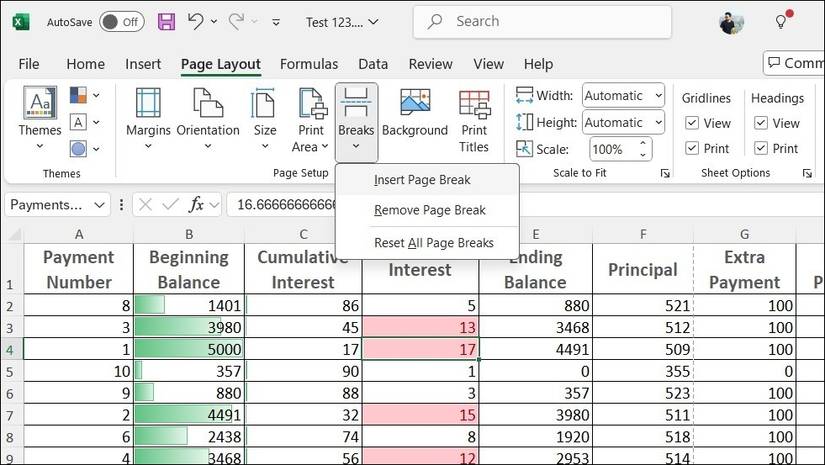Select the Page Layout tab

(x=220, y=64)
